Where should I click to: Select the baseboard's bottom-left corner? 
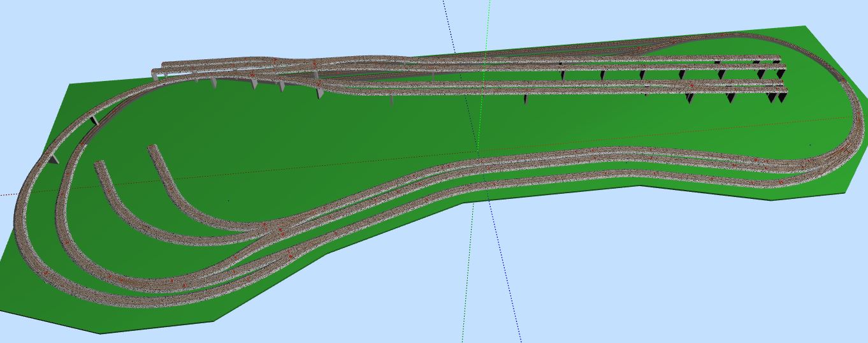point(100,333)
